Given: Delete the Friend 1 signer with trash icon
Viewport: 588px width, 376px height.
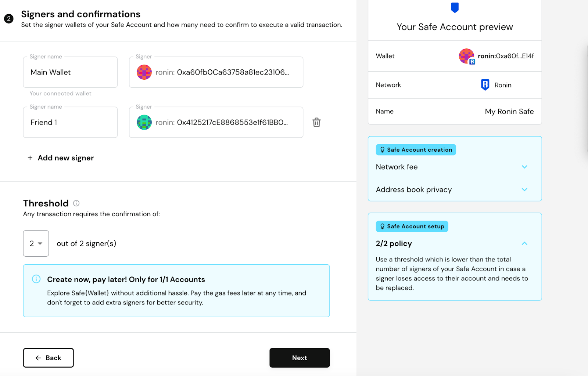Looking at the screenshot, I should [316, 122].
